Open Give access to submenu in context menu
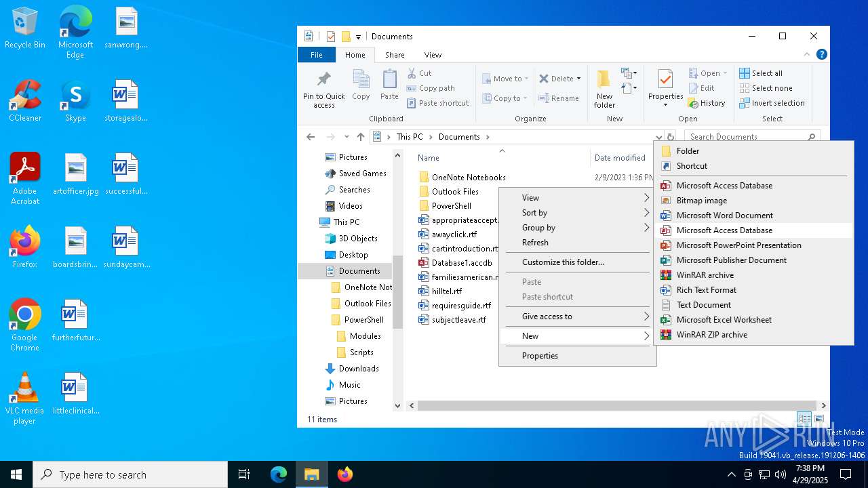The width and height of the screenshot is (868, 488). (578, 317)
